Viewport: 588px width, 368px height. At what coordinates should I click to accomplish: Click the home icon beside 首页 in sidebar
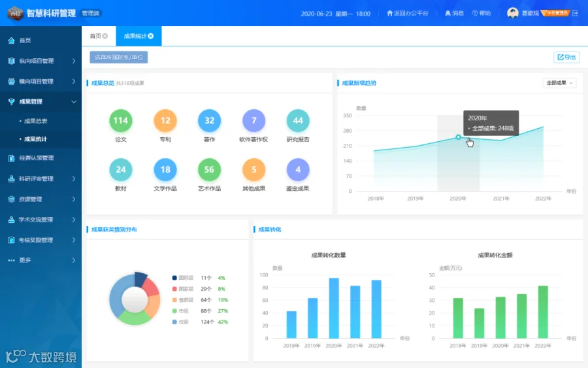click(x=11, y=41)
